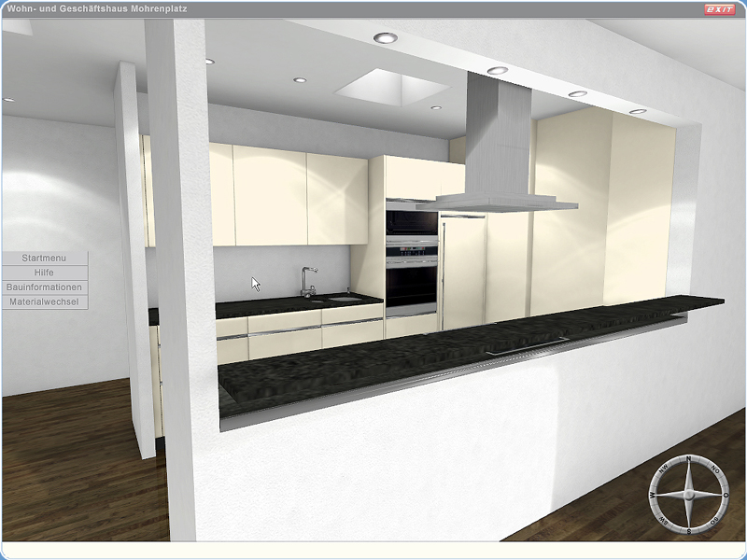The height and width of the screenshot is (560, 747).
Task: Open the Hilfe menu entry
Action: point(45,273)
